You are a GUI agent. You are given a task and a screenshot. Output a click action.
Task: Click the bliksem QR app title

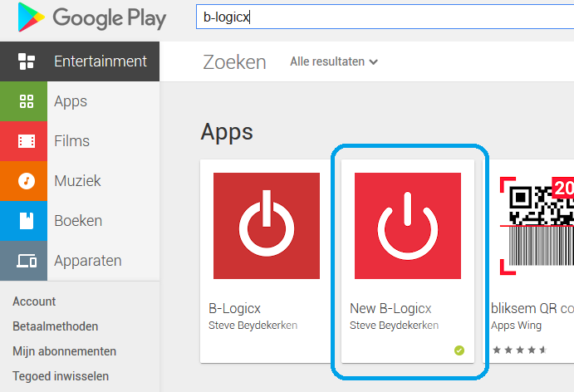point(532,308)
